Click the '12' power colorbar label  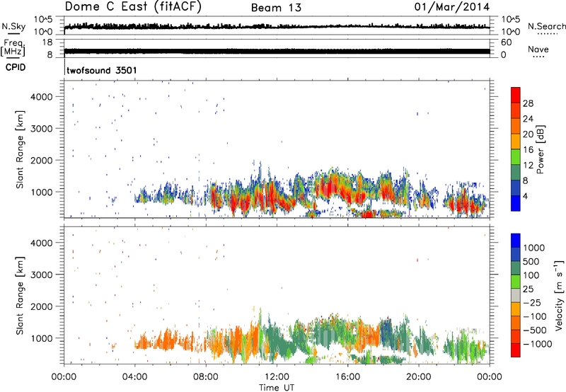point(528,166)
